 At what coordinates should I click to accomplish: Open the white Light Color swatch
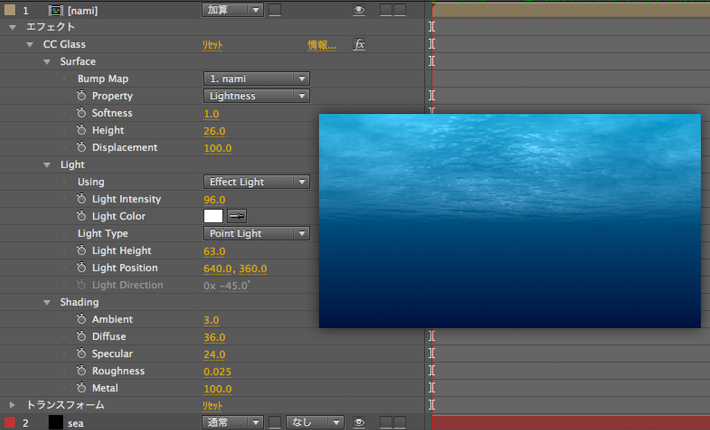click(x=213, y=216)
